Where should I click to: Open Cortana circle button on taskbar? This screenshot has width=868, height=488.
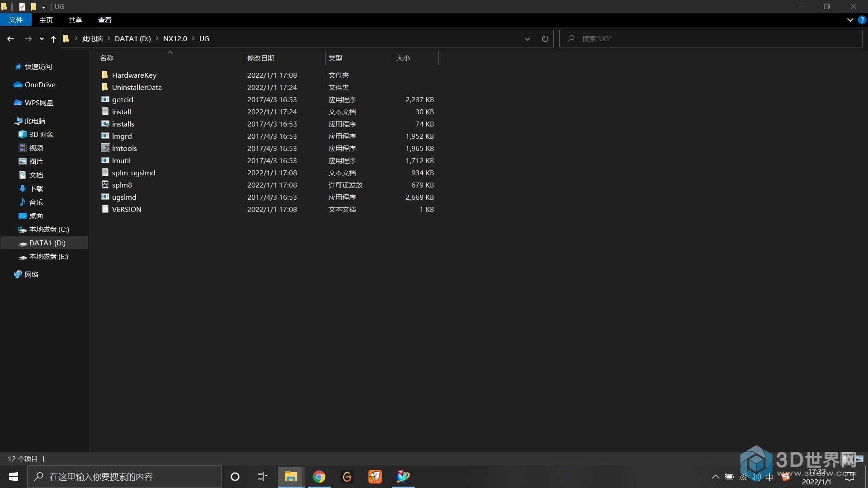click(235, 477)
